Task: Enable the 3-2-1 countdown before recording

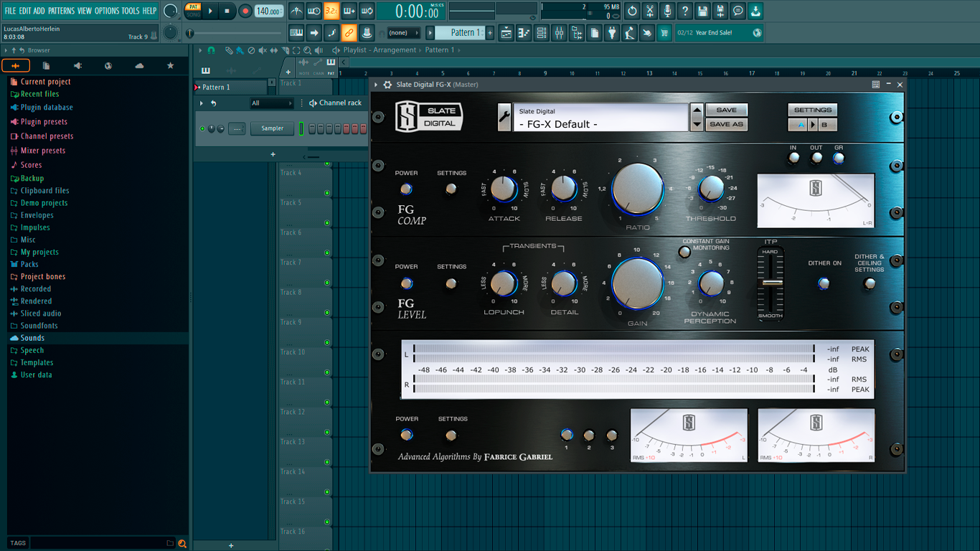Action: point(331,11)
